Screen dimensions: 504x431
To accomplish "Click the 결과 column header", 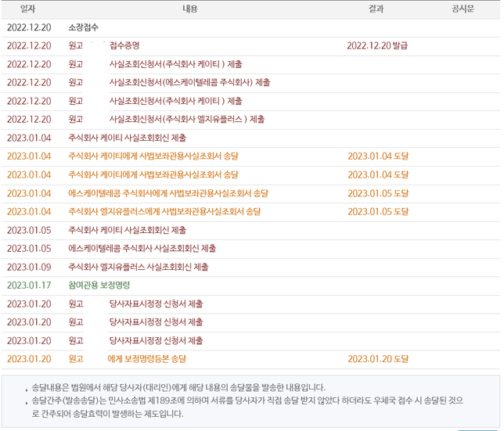I will pos(377,9).
